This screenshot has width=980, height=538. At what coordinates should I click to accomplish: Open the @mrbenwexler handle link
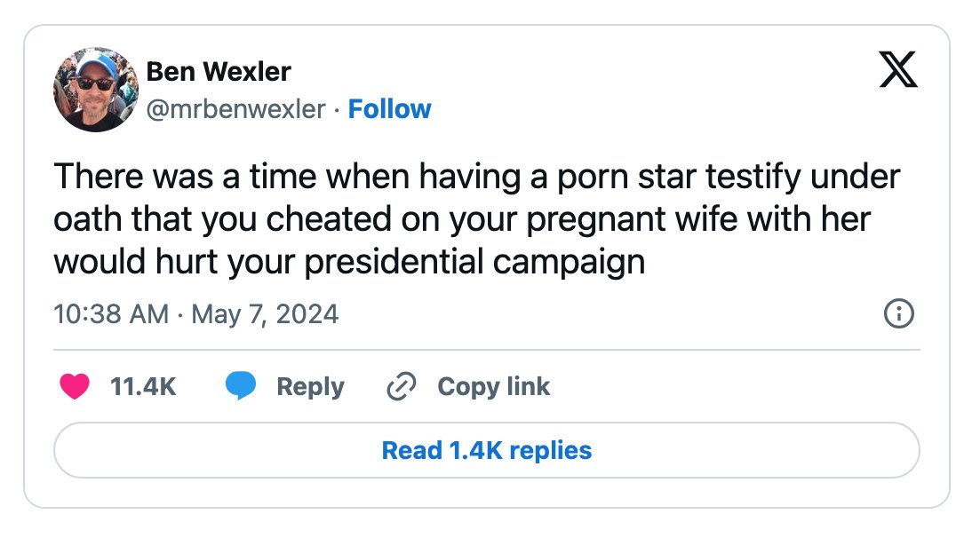[x=235, y=109]
